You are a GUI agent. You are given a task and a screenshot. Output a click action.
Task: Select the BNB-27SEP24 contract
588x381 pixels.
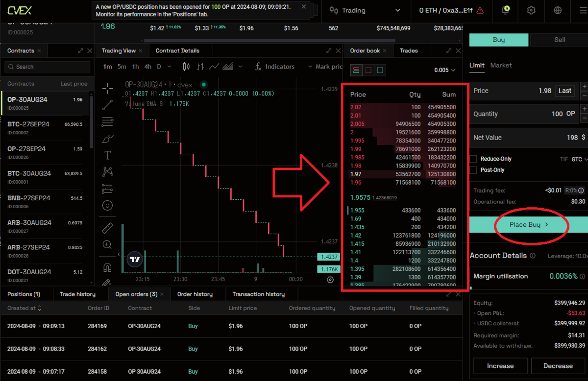45,202
